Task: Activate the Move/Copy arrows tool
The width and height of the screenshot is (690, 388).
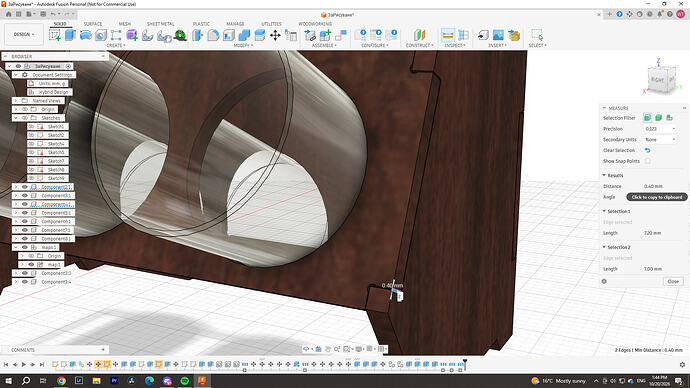Action: tap(275, 35)
